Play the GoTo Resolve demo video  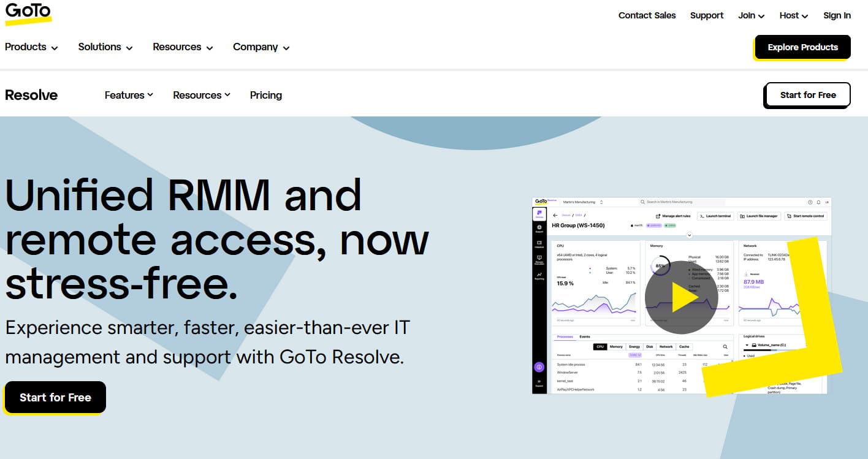[x=681, y=297]
